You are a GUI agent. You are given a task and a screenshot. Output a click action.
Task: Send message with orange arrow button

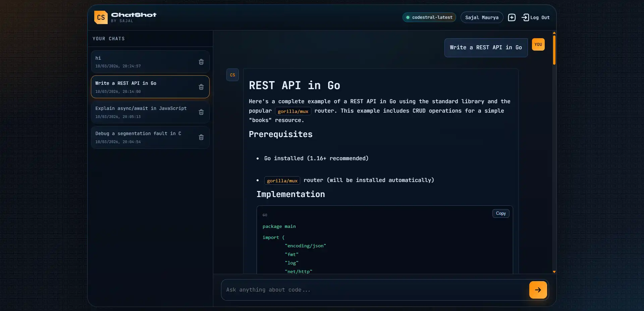tap(538, 290)
